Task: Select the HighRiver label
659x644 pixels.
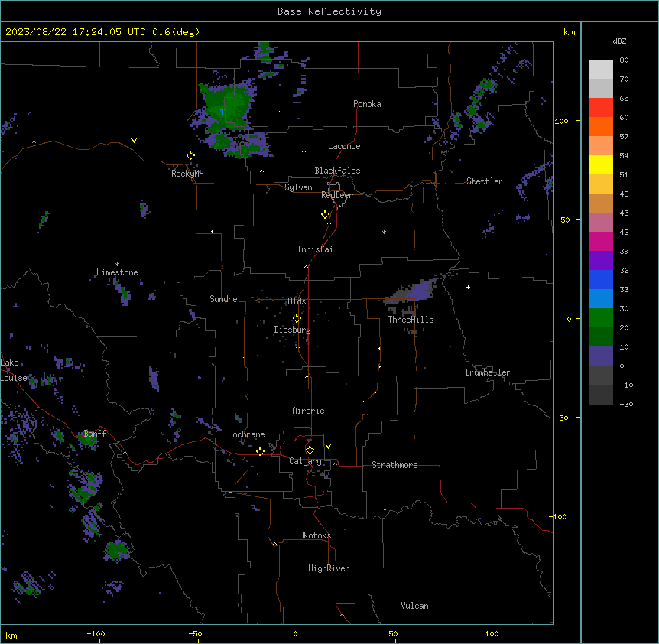Action: point(329,568)
